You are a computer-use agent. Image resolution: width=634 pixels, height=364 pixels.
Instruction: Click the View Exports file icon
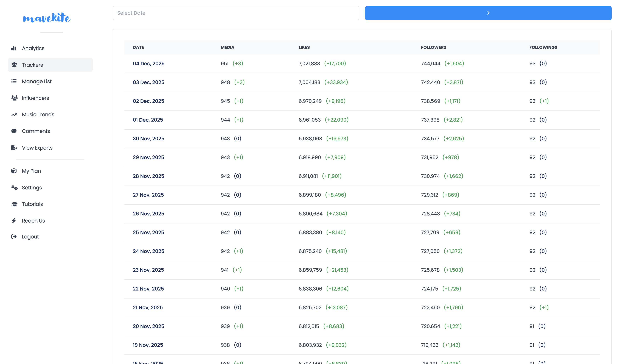(x=14, y=148)
